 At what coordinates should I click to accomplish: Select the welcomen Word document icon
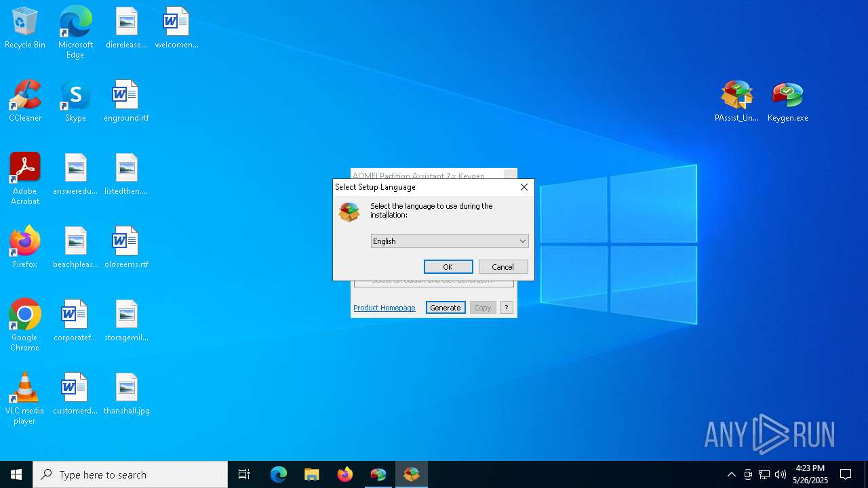pyautogui.click(x=176, y=28)
